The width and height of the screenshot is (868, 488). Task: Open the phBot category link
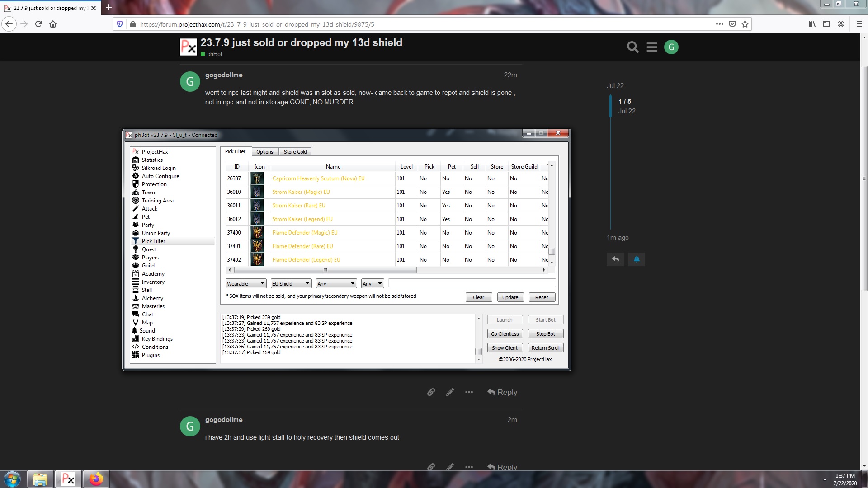point(214,54)
